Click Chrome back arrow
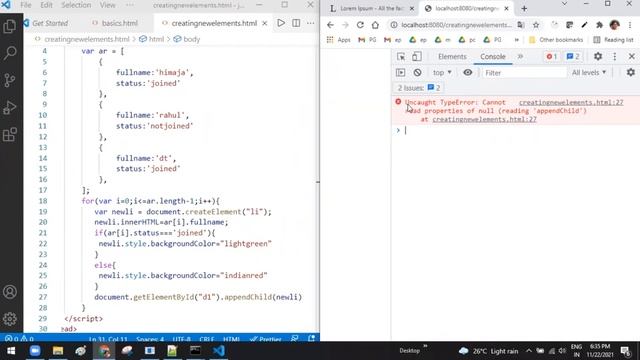Viewport: 640px width, 360px height. [330, 25]
